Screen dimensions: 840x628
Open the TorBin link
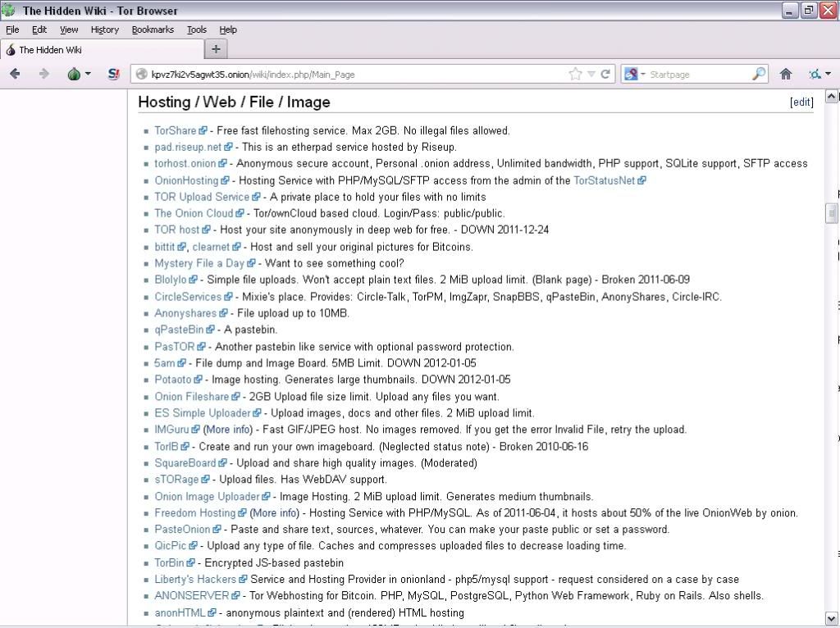click(169, 563)
